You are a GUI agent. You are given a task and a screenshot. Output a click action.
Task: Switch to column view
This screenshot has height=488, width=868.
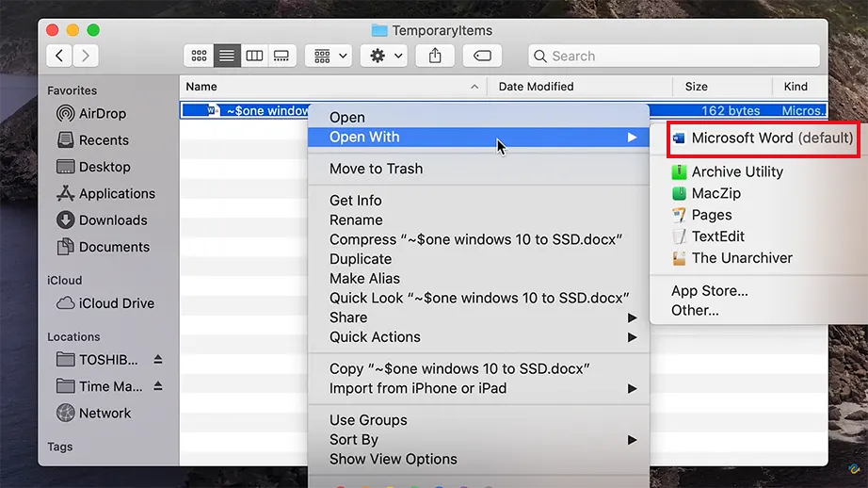click(254, 56)
